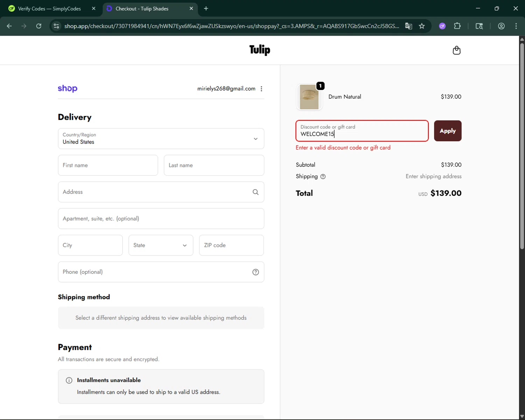Open account options three-dot menu
This screenshot has width=525, height=420.
point(261,89)
